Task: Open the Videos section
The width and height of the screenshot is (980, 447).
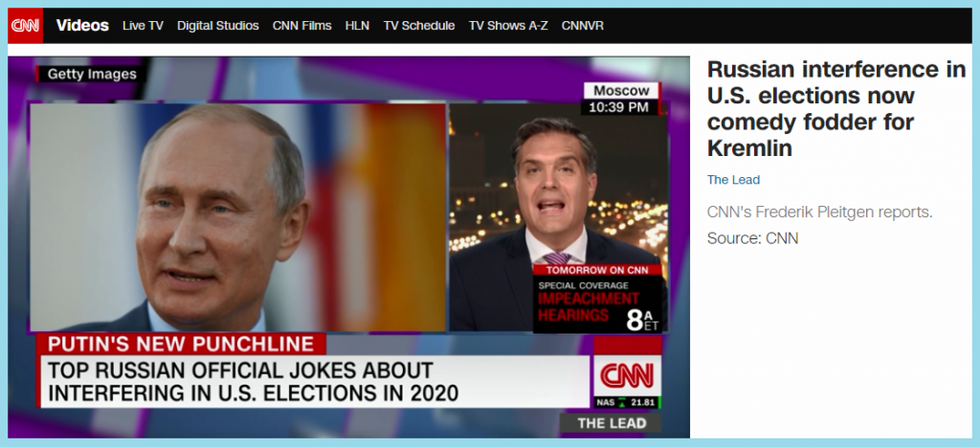Action: [x=82, y=26]
